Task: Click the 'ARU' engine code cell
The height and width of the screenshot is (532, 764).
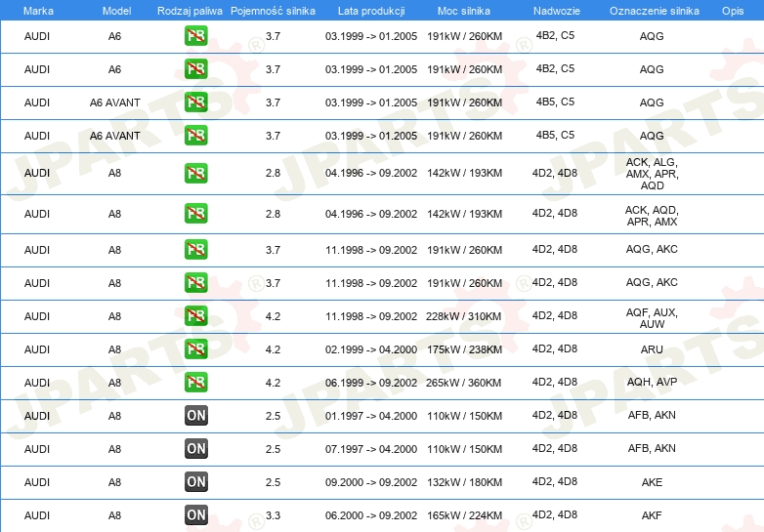Action: coord(652,349)
